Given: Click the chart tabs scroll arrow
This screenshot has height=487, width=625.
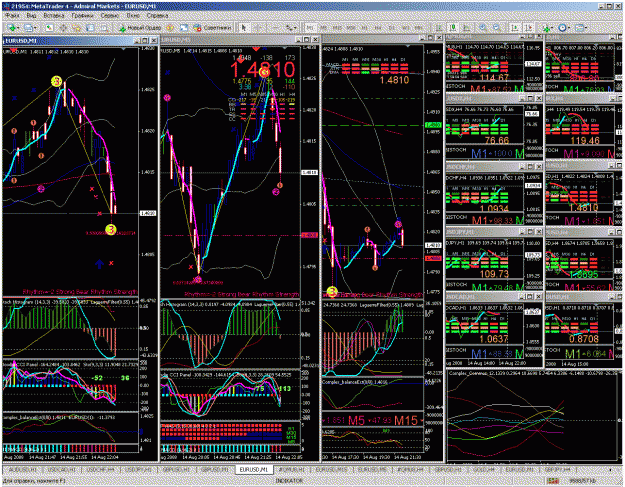Looking at the screenshot, I should coord(610,471).
